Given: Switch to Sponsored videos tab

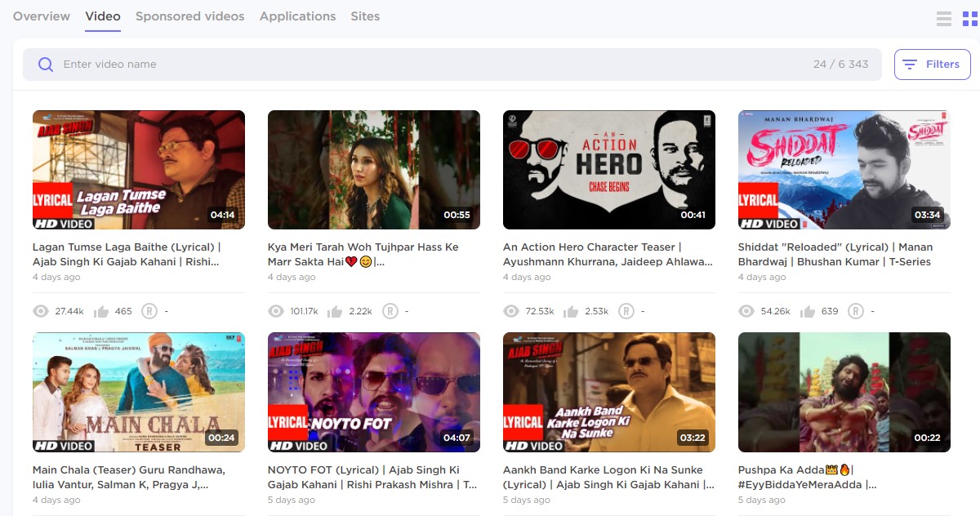Looking at the screenshot, I should pos(190,16).
